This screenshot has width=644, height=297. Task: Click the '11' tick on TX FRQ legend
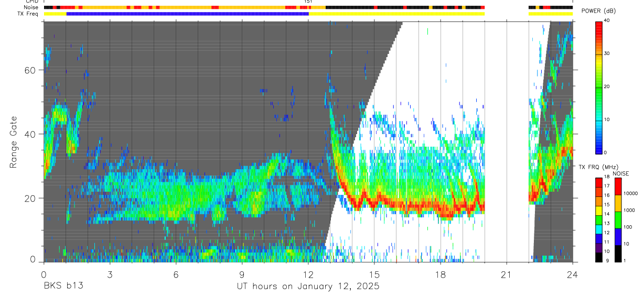point(608,242)
